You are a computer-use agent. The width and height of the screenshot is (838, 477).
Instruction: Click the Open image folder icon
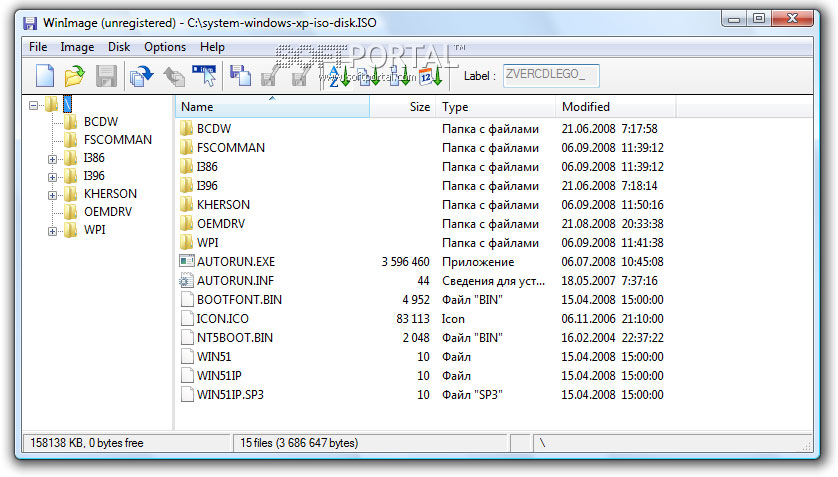click(x=75, y=76)
